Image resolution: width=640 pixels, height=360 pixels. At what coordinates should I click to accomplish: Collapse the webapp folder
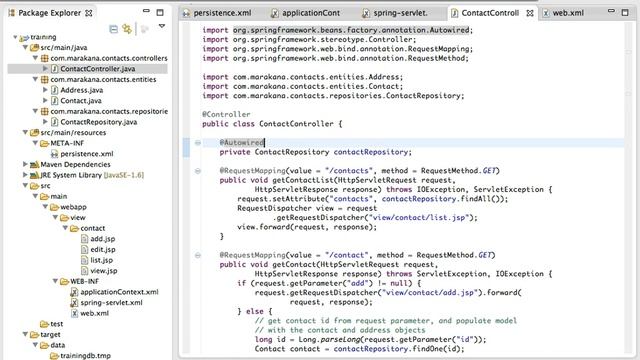click(45, 207)
